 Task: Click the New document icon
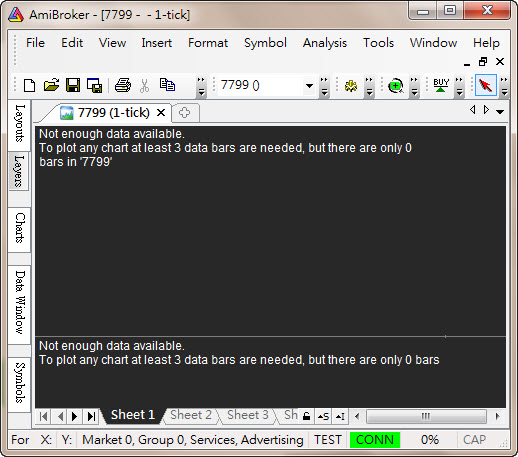(x=29, y=85)
